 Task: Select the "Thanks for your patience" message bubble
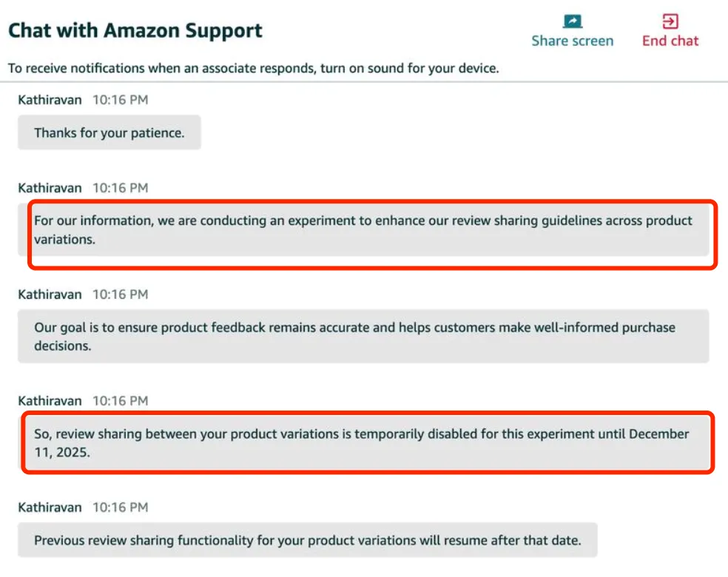click(x=109, y=133)
